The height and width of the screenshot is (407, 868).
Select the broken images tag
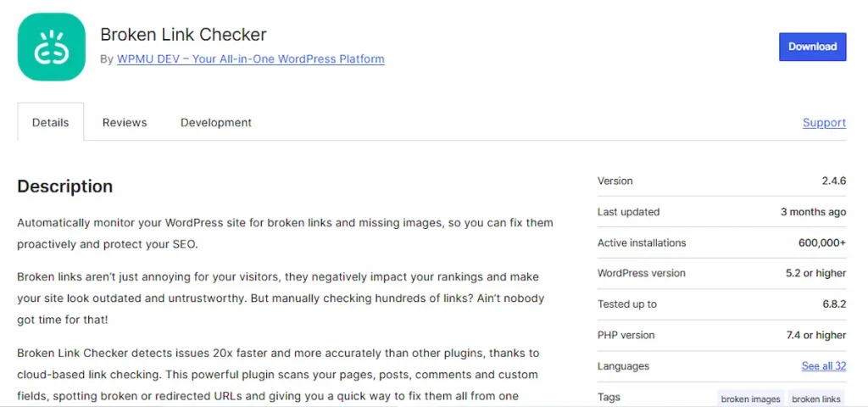coord(750,399)
